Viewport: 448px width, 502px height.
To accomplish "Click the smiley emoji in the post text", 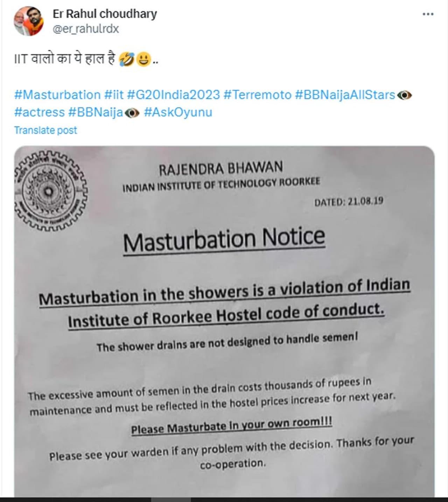I will tap(143, 59).
